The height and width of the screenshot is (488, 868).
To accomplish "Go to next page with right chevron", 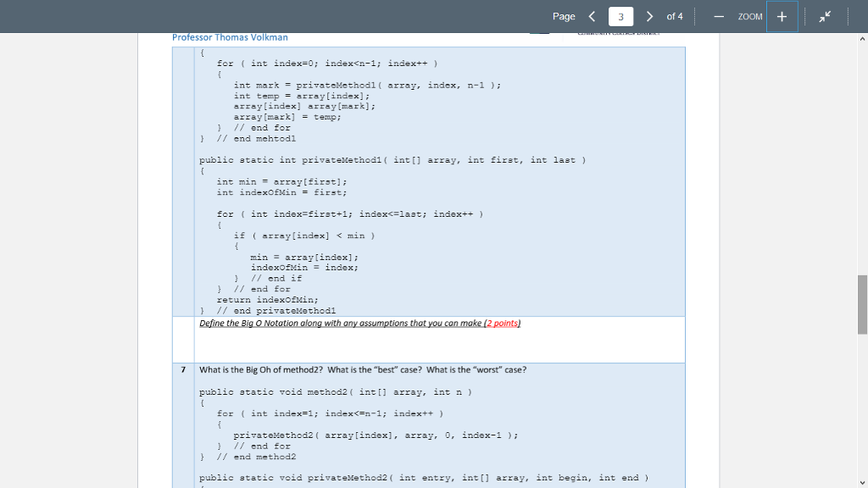I will 648,16.
